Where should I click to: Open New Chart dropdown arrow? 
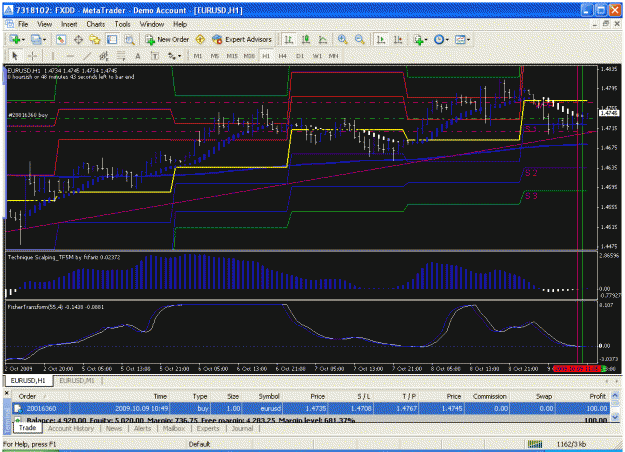point(23,39)
